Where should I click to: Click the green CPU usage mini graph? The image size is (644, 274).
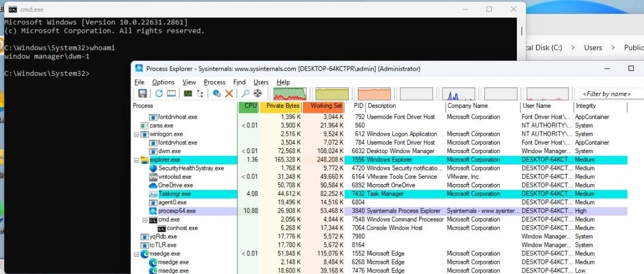(290, 94)
